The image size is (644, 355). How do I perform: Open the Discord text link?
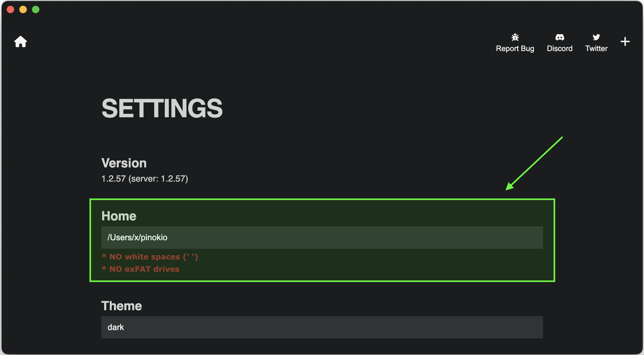pos(559,49)
